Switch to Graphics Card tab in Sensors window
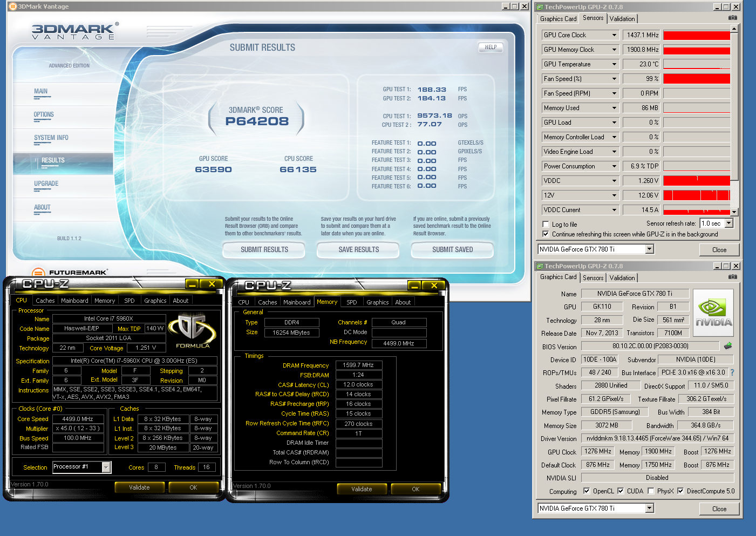The image size is (756, 536). tap(558, 19)
